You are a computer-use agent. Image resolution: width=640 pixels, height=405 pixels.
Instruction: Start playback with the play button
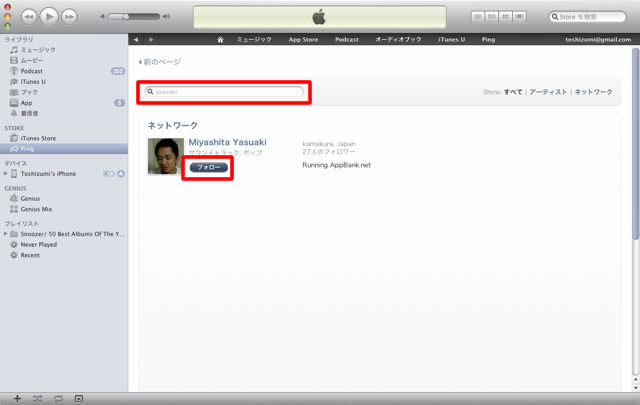coord(49,17)
